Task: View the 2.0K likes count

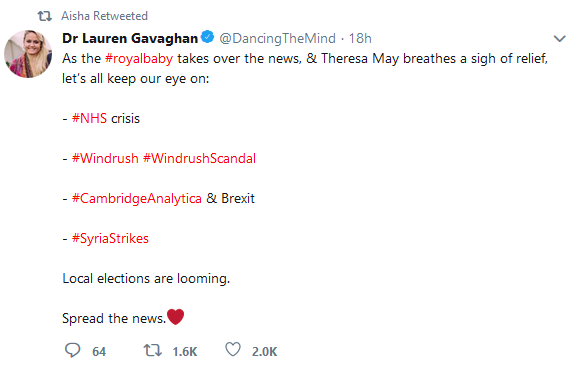Action: pos(264,351)
